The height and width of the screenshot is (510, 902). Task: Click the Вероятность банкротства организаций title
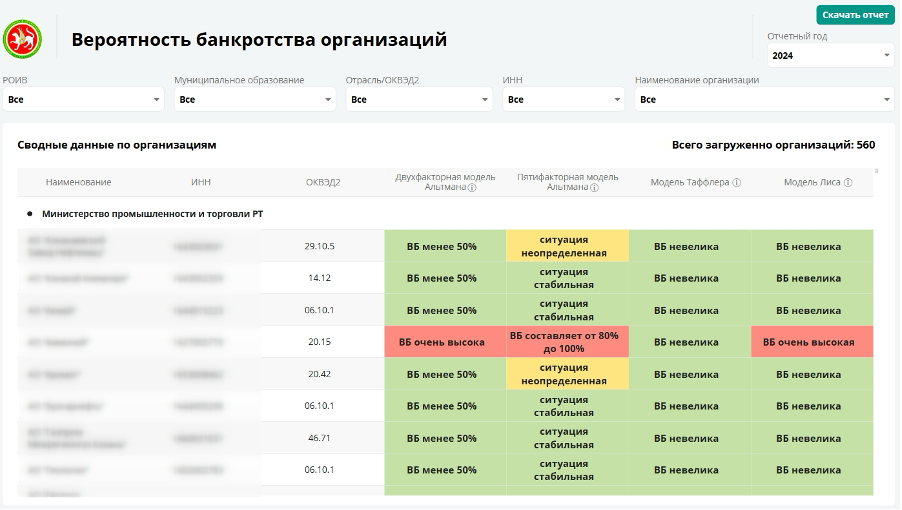click(x=259, y=40)
